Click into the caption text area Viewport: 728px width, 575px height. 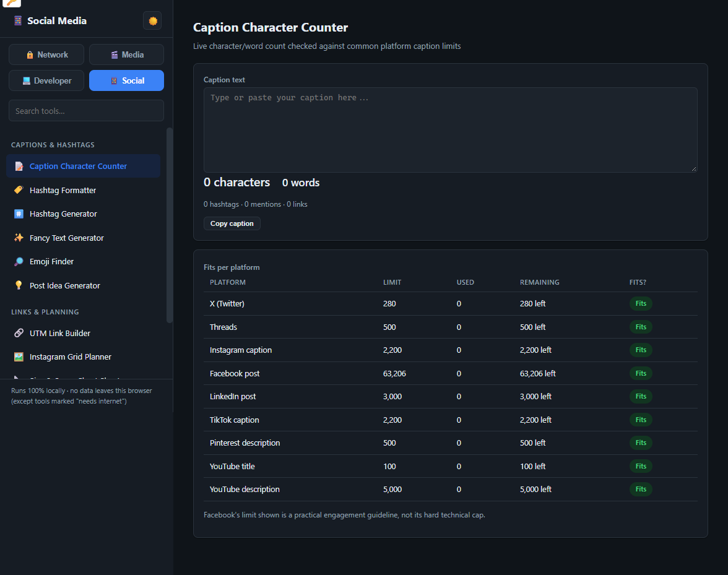451,130
